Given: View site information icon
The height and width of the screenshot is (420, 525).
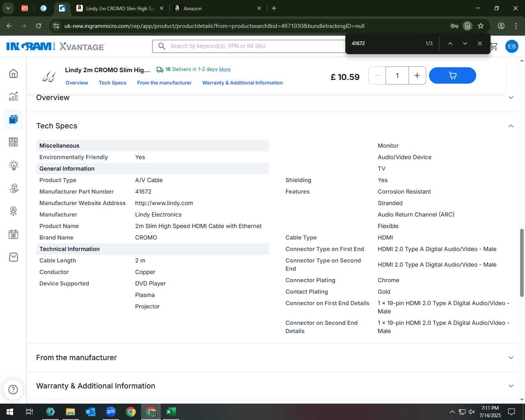Looking at the screenshot, I should coord(56,26).
